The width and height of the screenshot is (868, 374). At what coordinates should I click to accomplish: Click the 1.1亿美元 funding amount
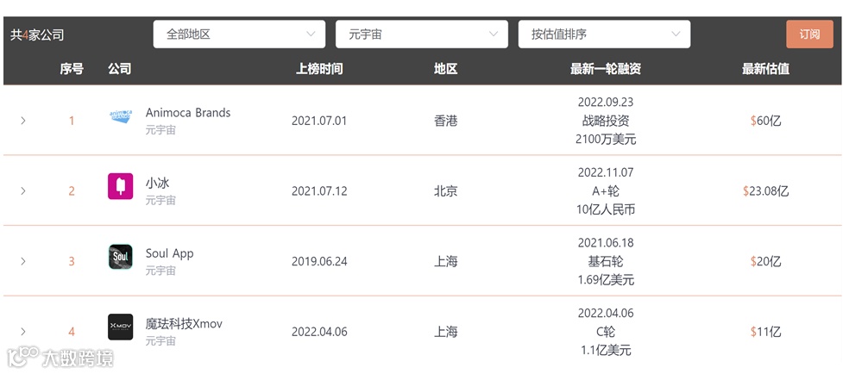[606, 350]
